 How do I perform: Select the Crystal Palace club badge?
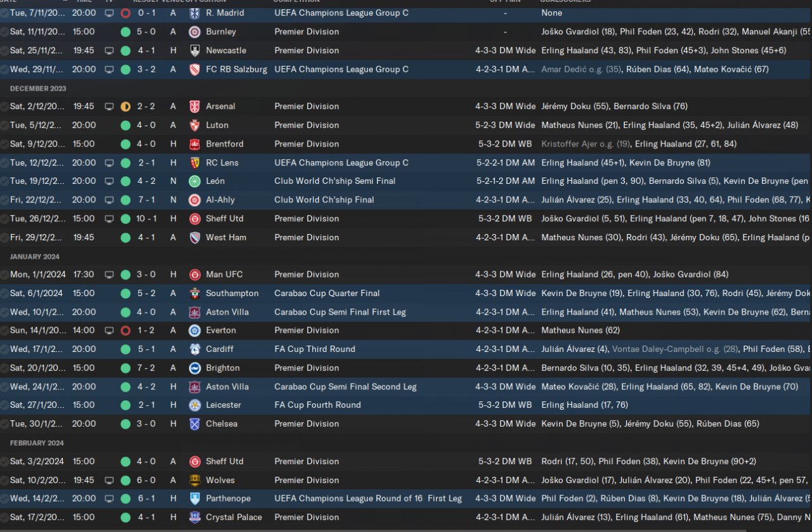pos(195,517)
